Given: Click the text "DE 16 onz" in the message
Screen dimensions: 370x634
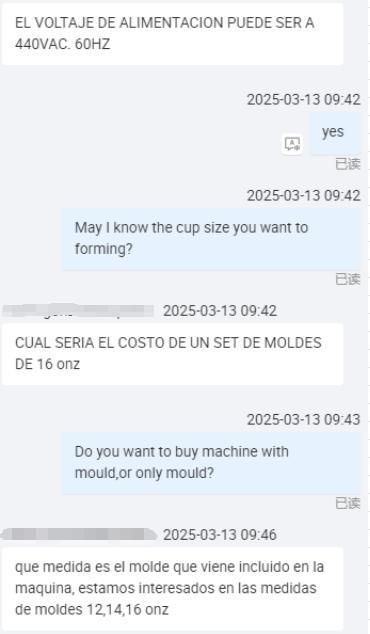Looking at the screenshot, I should (47, 364).
